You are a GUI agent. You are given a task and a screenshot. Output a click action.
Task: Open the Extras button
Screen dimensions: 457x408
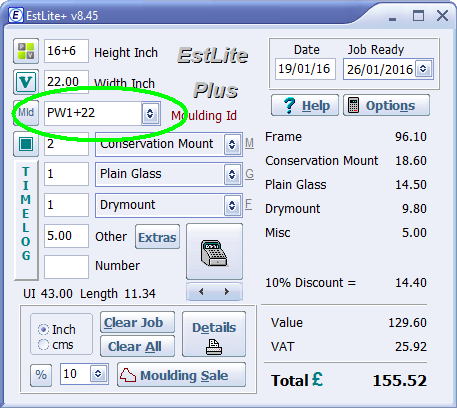pos(157,237)
